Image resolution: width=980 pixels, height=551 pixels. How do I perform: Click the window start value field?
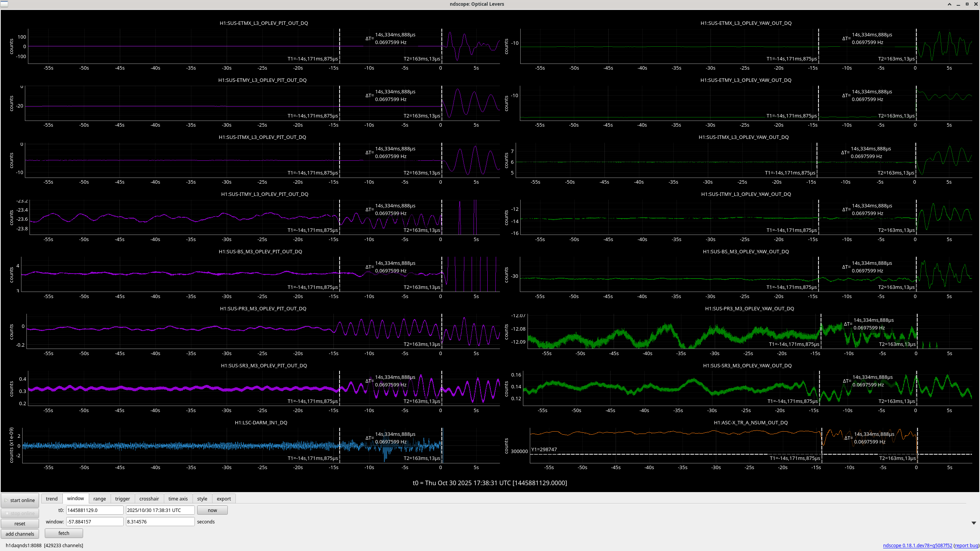95,522
